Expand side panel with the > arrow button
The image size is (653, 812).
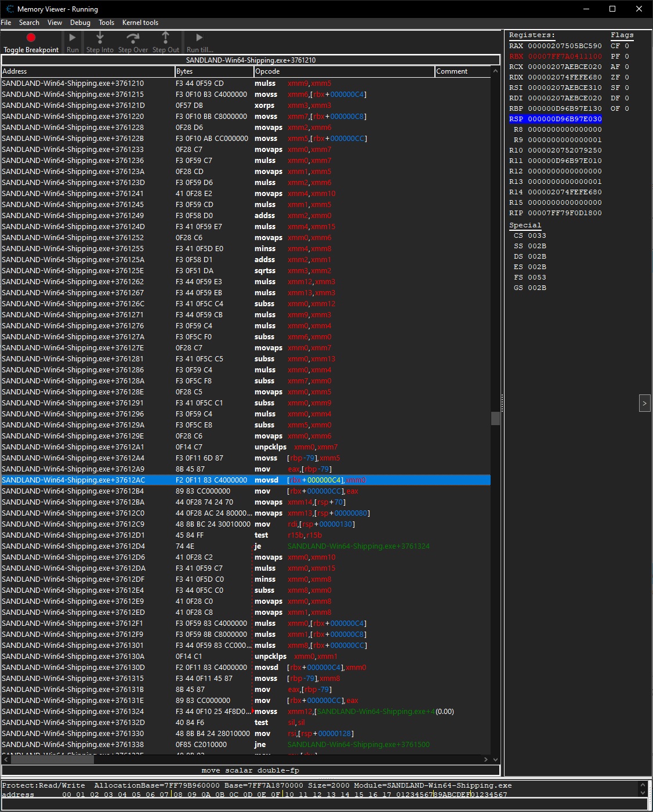coord(644,403)
